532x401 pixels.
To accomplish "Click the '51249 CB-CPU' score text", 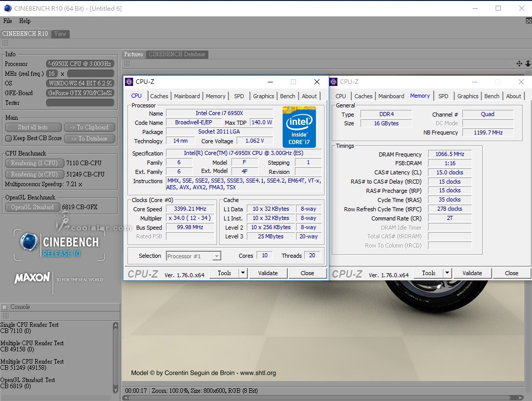I will [86, 174].
